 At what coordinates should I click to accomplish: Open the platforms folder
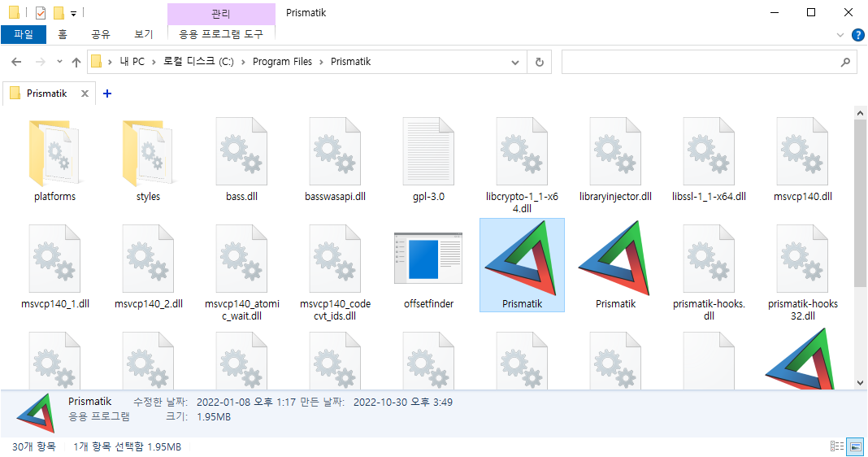click(54, 153)
